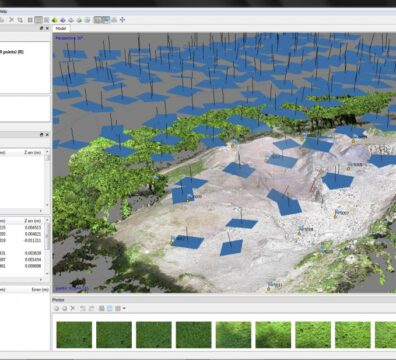Click the Crop Selection icon in main toolbar
396x360 pixels.
pos(20,20)
